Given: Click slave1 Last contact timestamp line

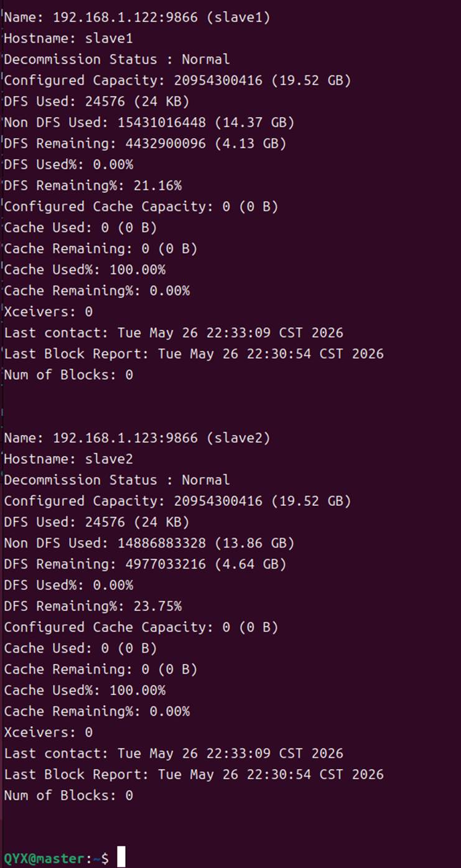Looking at the screenshot, I should (174, 333).
